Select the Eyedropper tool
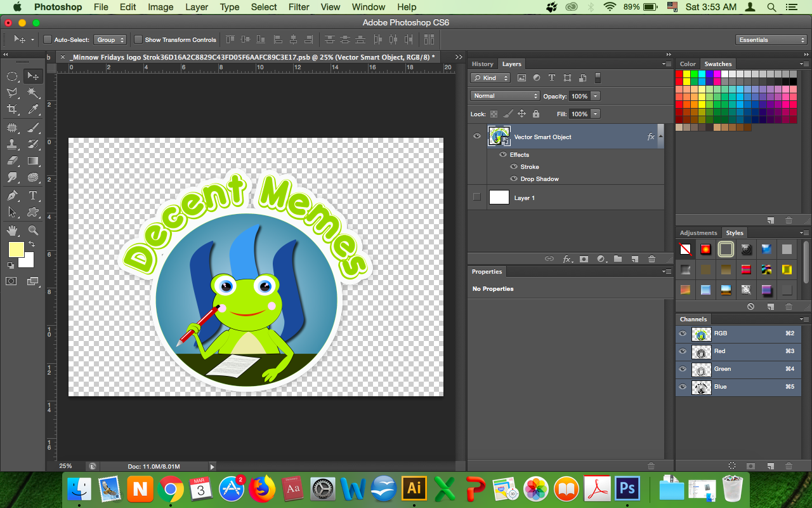Image resolution: width=812 pixels, height=508 pixels. tap(33, 110)
